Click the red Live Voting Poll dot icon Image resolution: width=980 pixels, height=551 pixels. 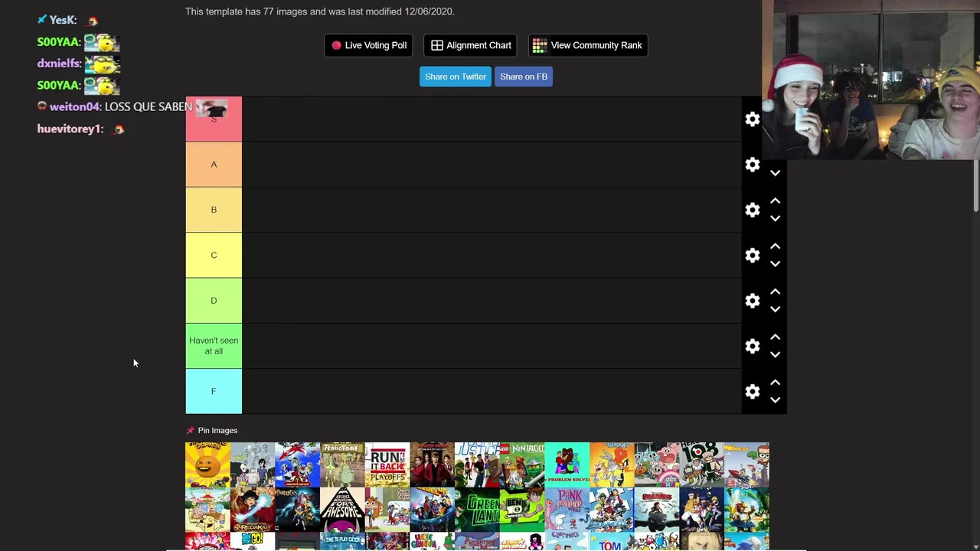pyautogui.click(x=336, y=45)
